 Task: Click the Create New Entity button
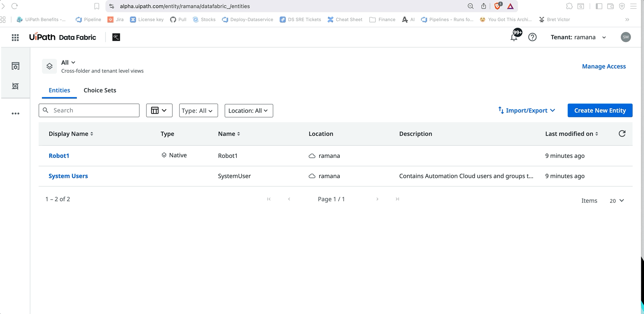pos(600,110)
